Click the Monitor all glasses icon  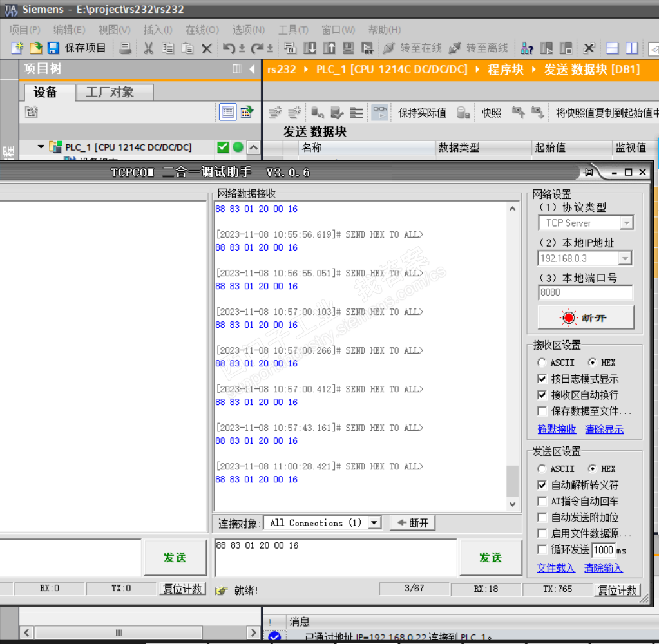pyautogui.click(x=379, y=112)
